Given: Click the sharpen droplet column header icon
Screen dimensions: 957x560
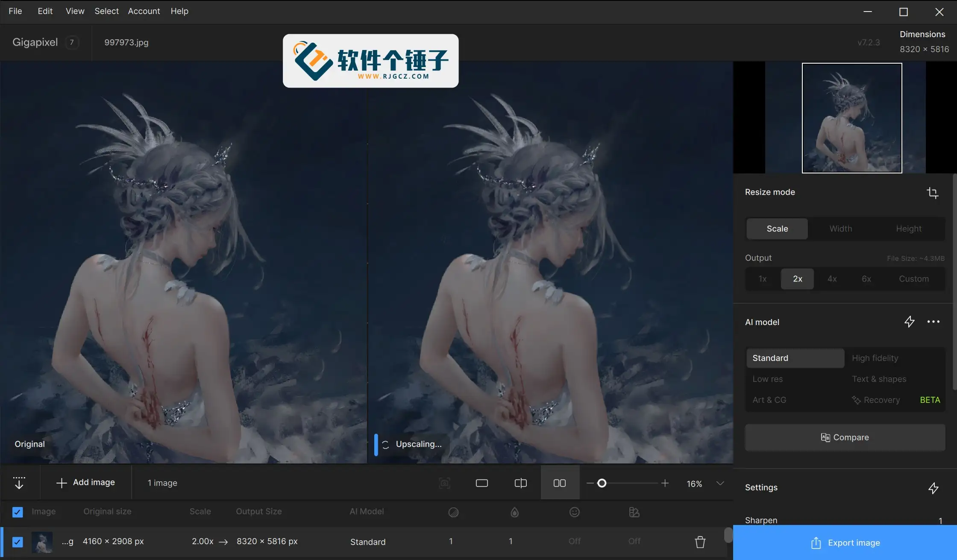Looking at the screenshot, I should pyautogui.click(x=514, y=512).
